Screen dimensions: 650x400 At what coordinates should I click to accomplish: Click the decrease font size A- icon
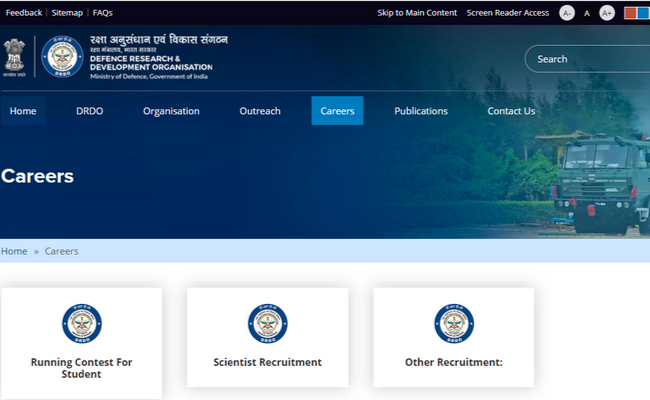(x=567, y=13)
